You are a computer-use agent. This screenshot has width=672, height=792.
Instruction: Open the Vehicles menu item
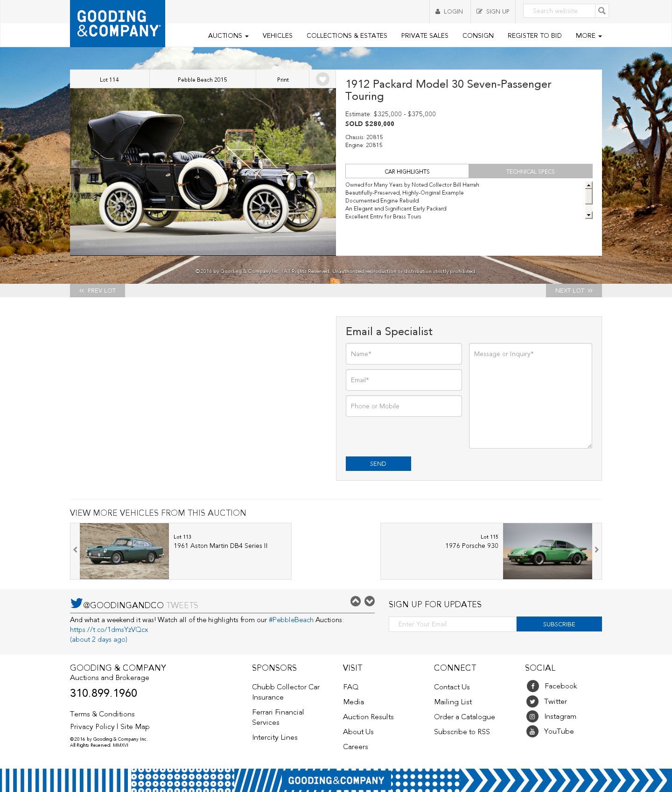click(278, 35)
